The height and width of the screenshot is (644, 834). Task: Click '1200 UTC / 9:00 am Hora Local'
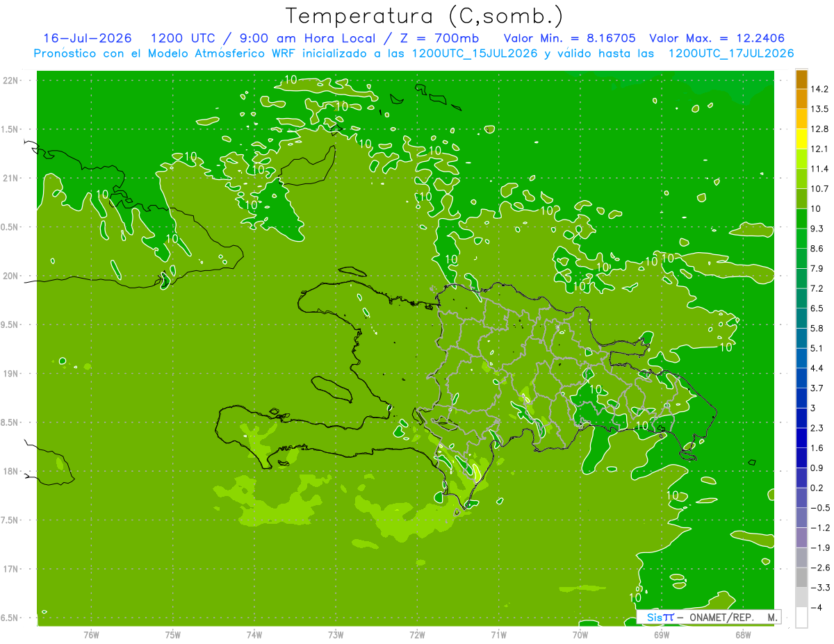tap(263, 38)
